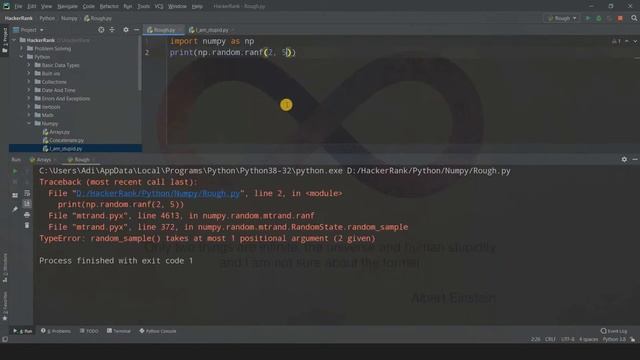Click the Debug bug icon in top toolbar

click(x=599, y=18)
